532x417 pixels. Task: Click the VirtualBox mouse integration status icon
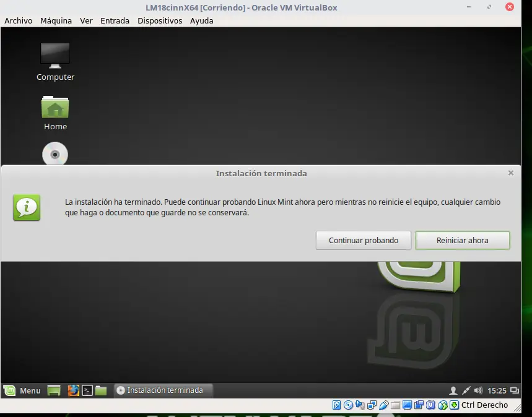pos(442,405)
